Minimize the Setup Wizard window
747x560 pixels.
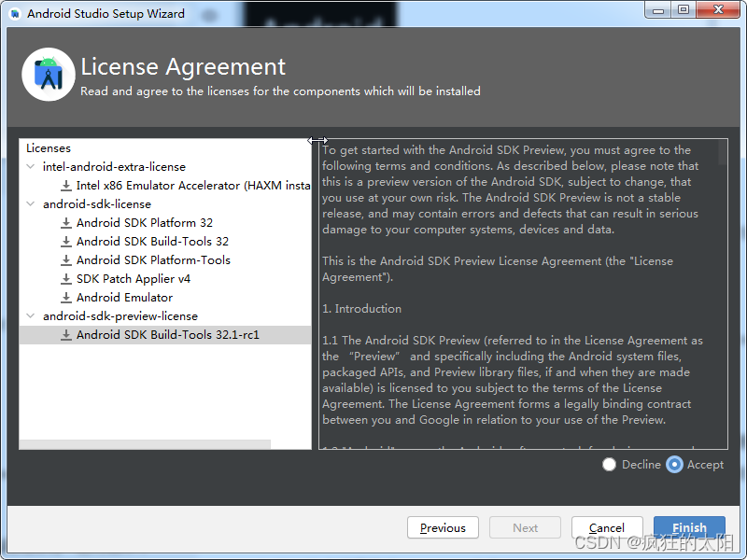tap(658, 10)
